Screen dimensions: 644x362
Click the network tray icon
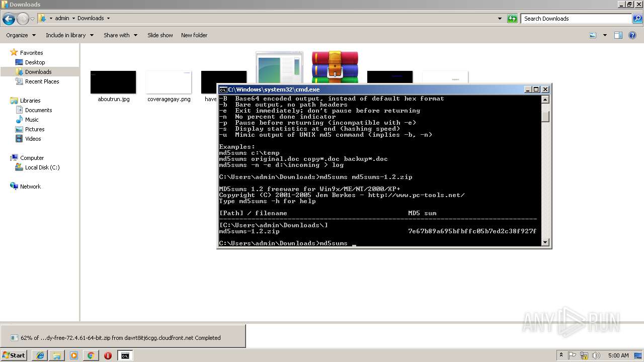tap(584, 355)
